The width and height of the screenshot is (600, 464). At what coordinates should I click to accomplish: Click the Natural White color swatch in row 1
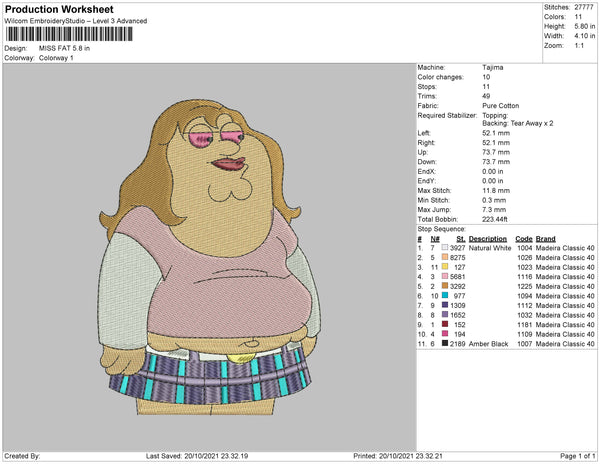(445, 248)
